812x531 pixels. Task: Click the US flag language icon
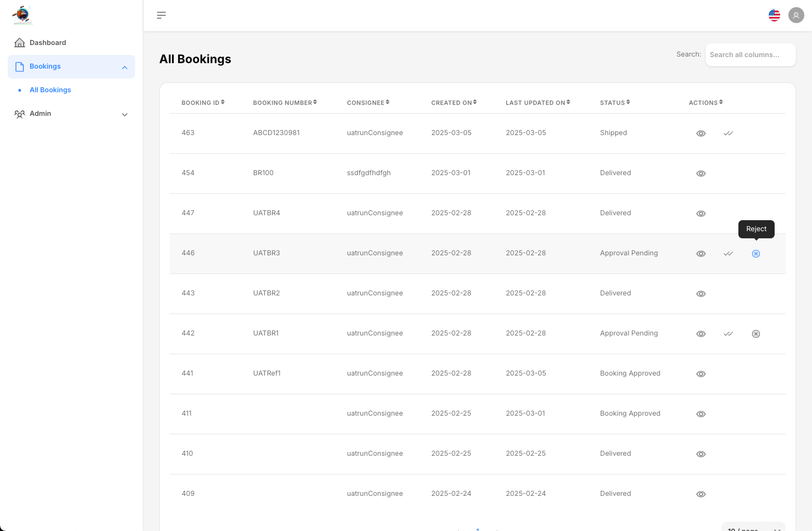(774, 15)
